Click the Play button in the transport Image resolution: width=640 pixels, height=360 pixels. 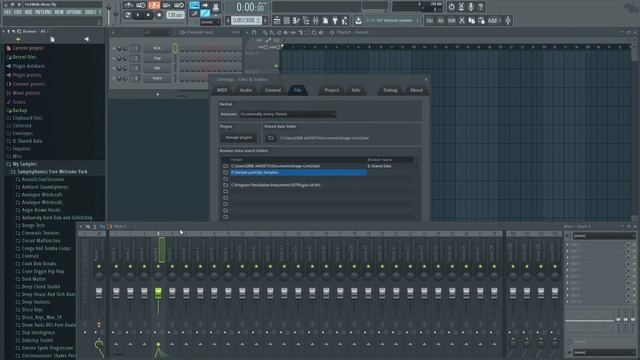(x=138, y=15)
